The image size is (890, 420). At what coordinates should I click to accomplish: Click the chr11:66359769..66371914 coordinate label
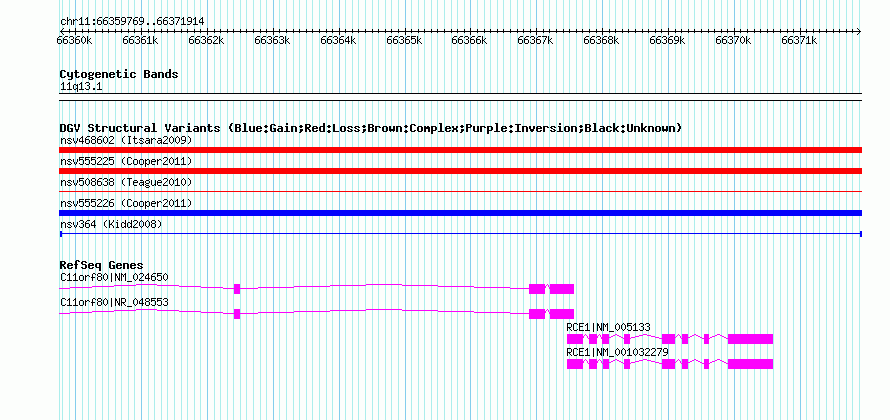click(x=132, y=22)
